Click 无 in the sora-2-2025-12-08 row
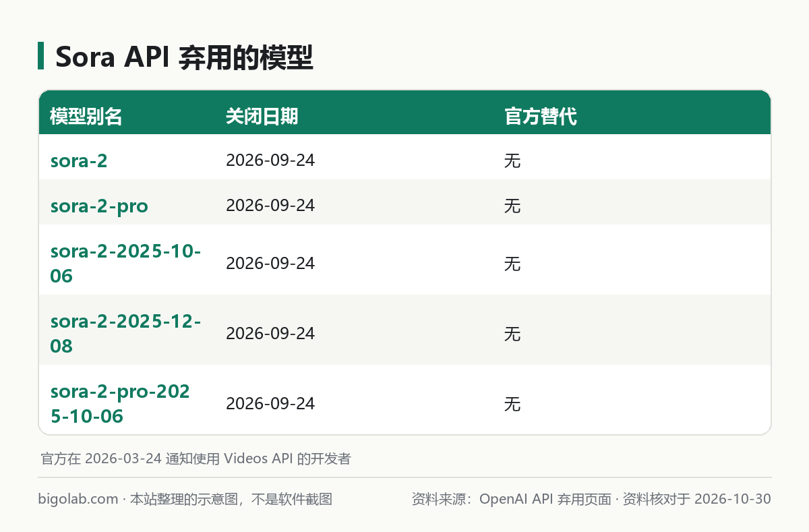The image size is (809, 532). (512, 334)
